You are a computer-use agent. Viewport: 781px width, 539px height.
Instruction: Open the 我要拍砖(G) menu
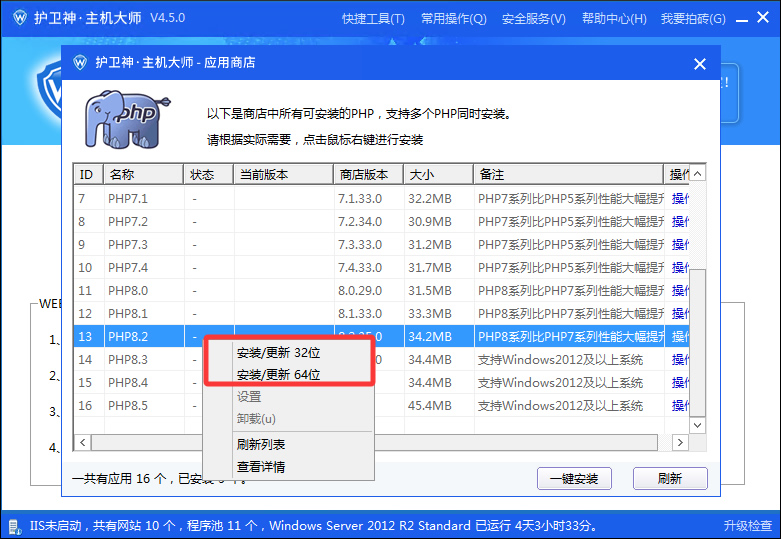click(693, 19)
